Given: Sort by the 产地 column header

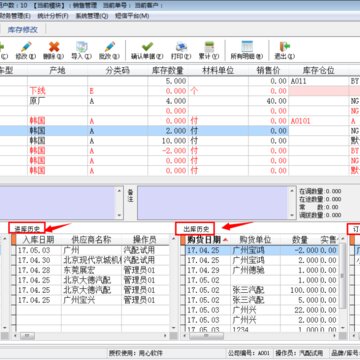Looking at the screenshot, I should (x=57, y=71).
